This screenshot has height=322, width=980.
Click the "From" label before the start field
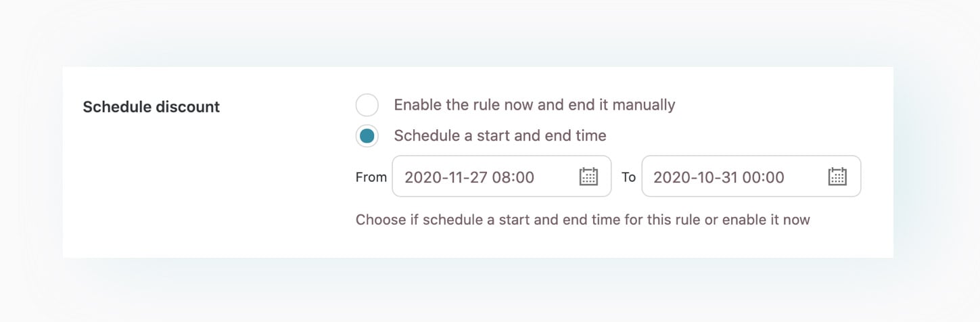pos(371,177)
